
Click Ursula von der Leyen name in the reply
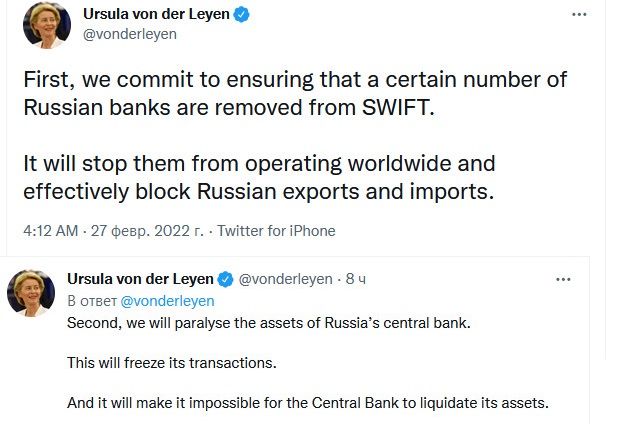coord(141,279)
